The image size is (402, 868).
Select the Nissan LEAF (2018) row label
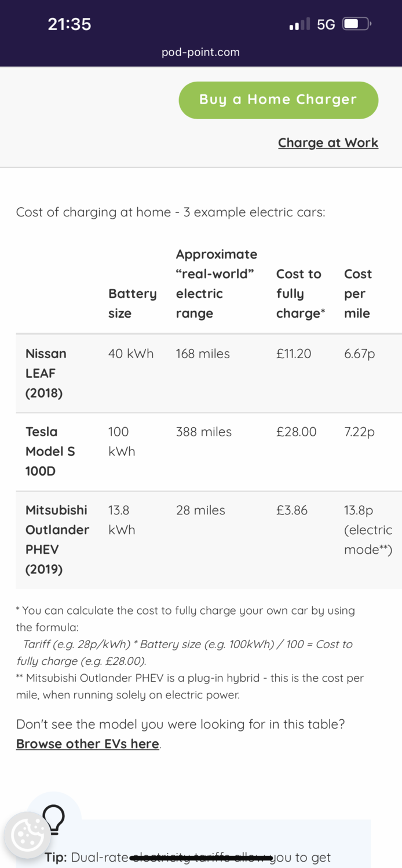pyautogui.click(x=46, y=373)
